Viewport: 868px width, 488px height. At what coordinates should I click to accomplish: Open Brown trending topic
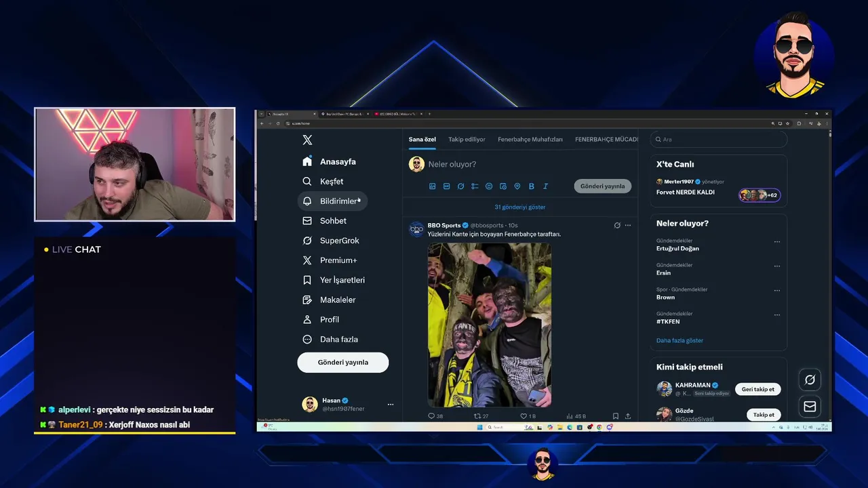(665, 297)
